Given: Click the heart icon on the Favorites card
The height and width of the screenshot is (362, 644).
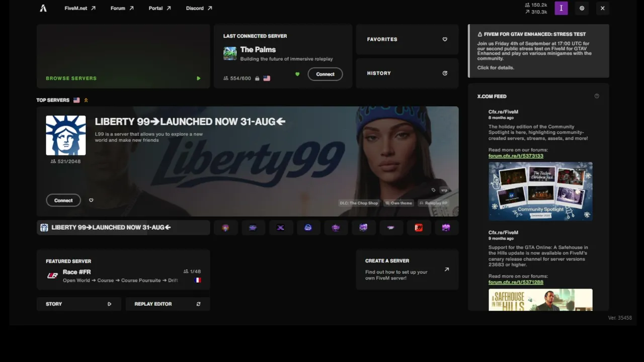Looking at the screenshot, I should point(445,39).
